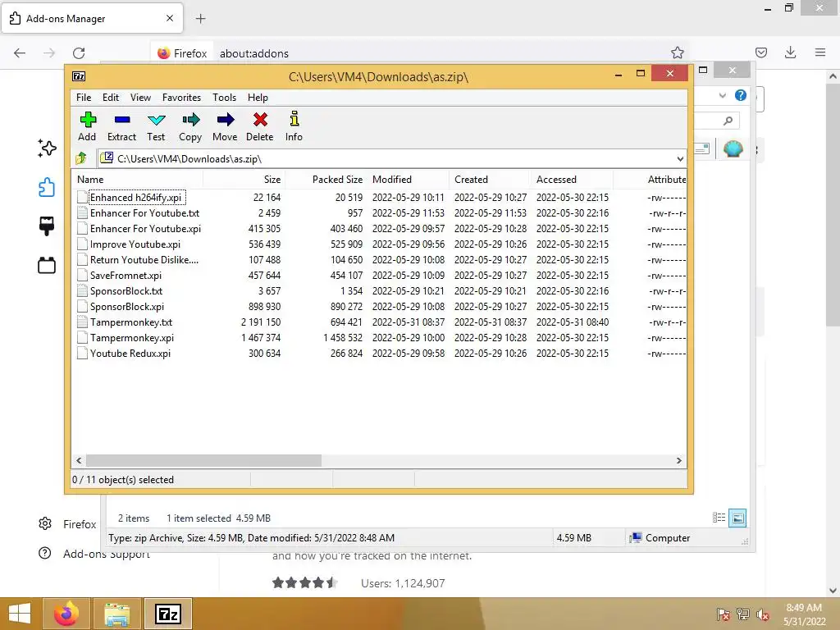The image size is (840, 630).
Task: Open a new Firefox tab
Action: (x=200, y=19)
